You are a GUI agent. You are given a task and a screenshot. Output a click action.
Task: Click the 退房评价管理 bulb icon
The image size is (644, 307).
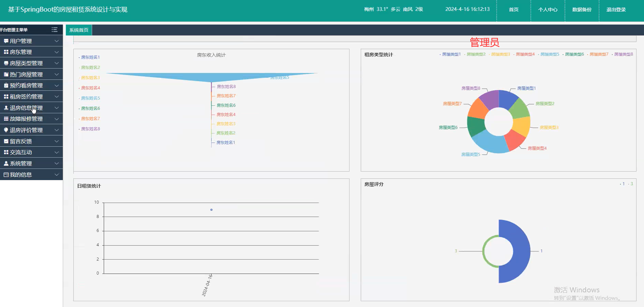click(x=6, y=130)
